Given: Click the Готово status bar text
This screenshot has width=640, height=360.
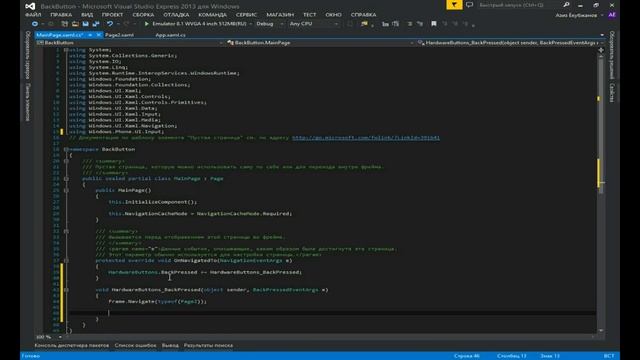Looking at the screenshot, I should [x=31, y=356].
